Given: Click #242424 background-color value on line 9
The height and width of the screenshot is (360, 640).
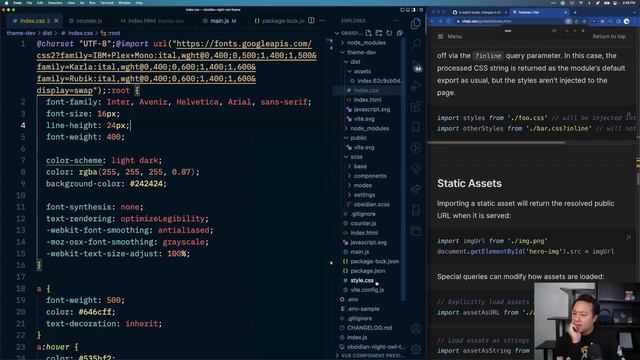Looking at the screenshot, I should (146, 184).
